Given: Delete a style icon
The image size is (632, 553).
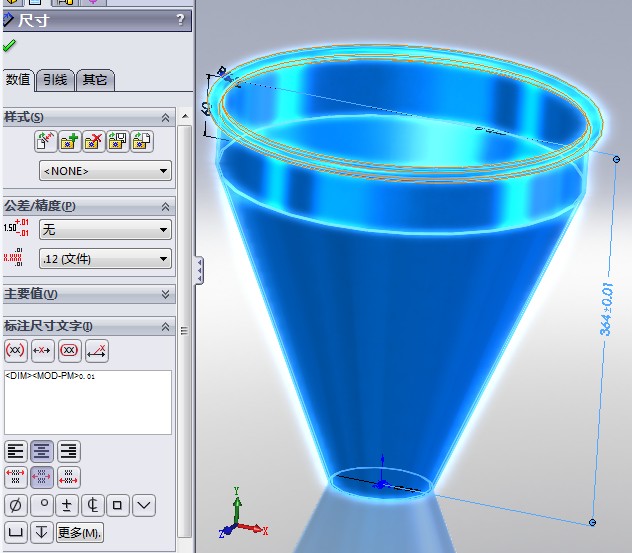Looking at the screenshot, I should [94, 141].
